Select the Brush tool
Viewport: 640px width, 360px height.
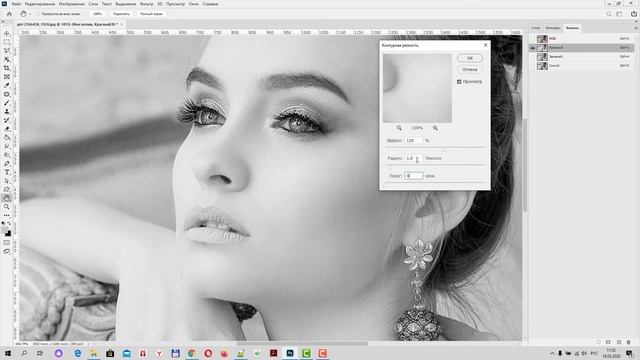click(7, 102)
